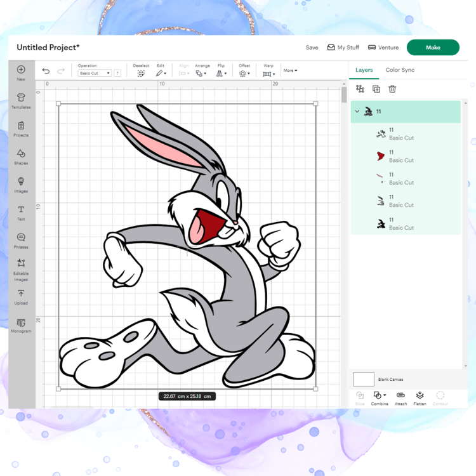Screen dimensions: 476x476
Task: Click the 22.67 cm x 25.18 cm size label
Action: click(187, 396)
